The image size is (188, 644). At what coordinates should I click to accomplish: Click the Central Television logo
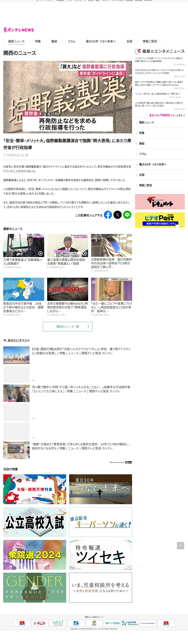(x=130, y=623)
